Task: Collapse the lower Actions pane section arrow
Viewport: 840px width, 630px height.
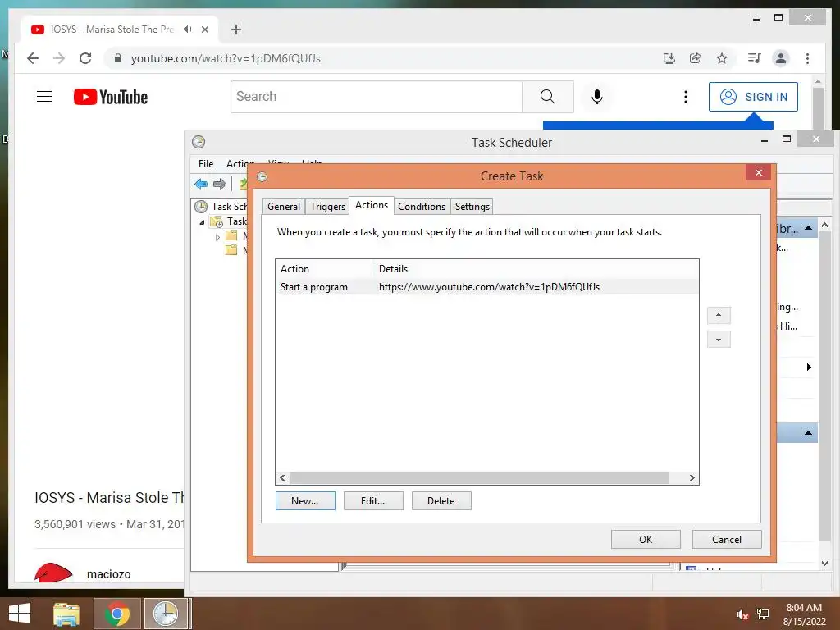Action: click(808, 433)
